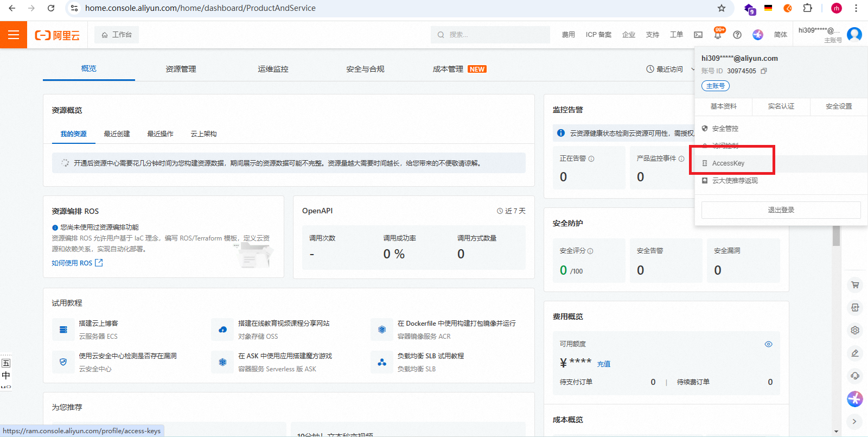Expand the 最近访问 dropdown
This screenshot has height=437, width=868.
pos(671,69)
